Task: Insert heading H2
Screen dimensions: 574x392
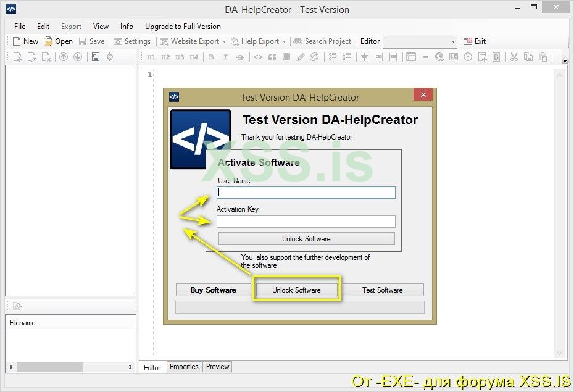Action: click(x=165, y=57)
